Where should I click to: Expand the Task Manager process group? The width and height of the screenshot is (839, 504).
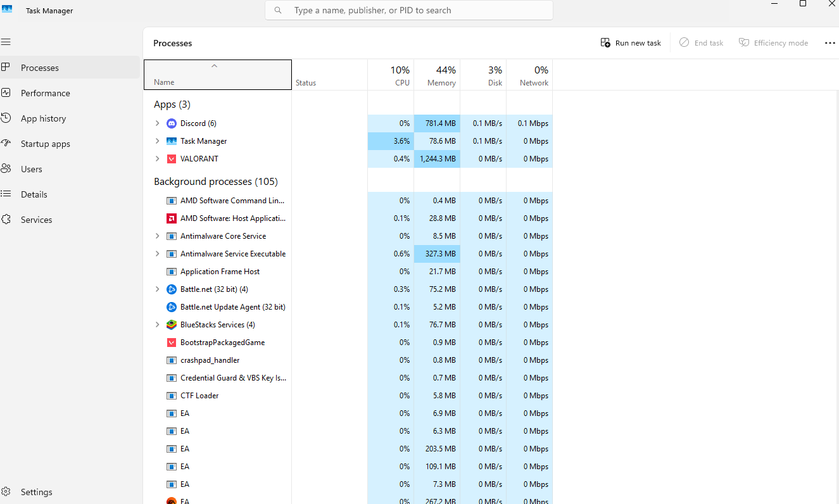158,141
